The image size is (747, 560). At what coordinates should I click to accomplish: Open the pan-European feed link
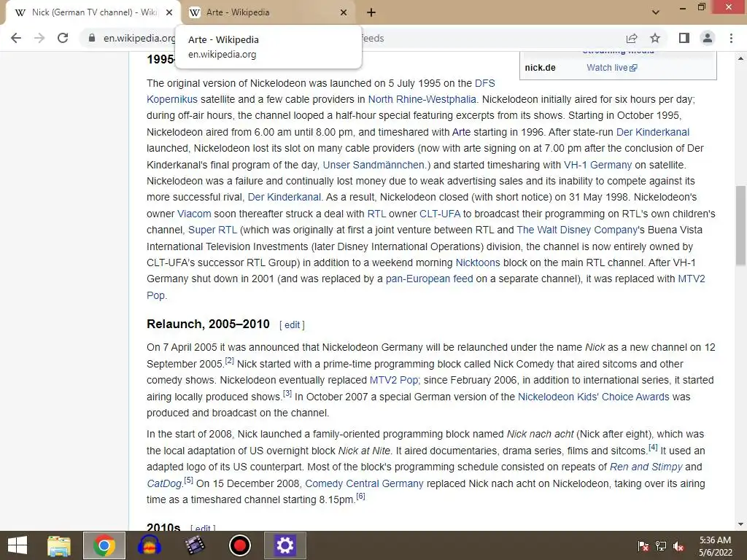[x=429, y=279]
